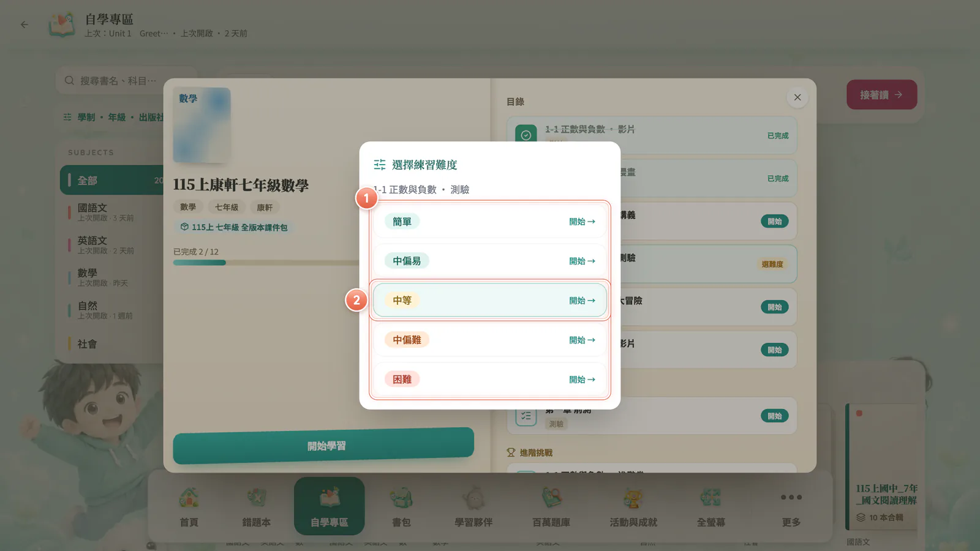Screen dimensions: 980x551
Task: Open 書包 in the bottom navigation
Action: click(401, 506)
